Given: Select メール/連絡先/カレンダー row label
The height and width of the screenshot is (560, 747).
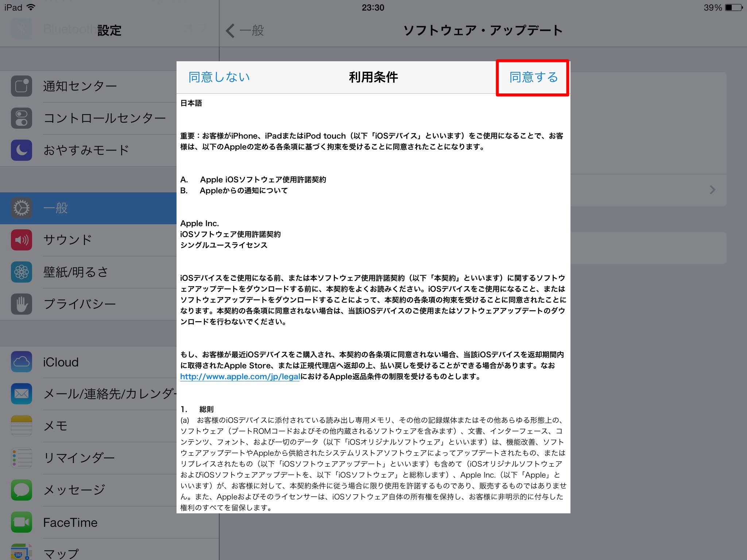Looking at the screenshot, I should click(110, 394).
